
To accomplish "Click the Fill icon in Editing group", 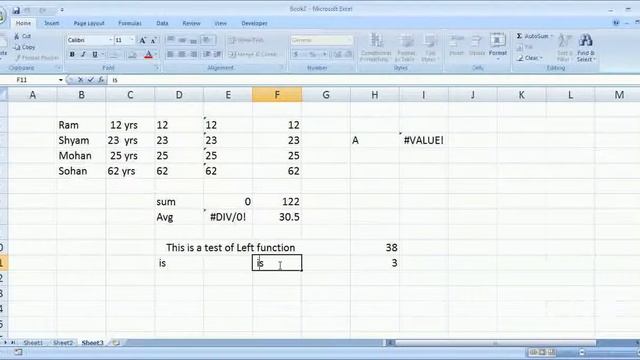I will click(x=520, y=47).
